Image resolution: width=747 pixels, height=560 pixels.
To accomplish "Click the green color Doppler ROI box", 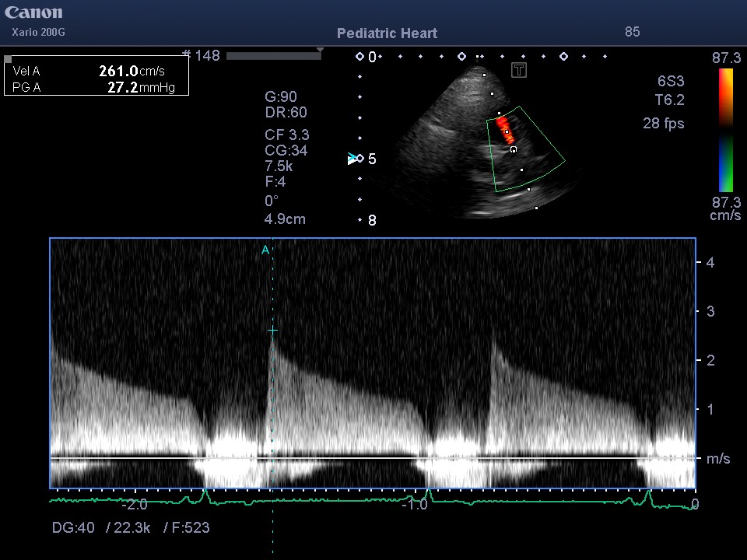I will 525,149.
